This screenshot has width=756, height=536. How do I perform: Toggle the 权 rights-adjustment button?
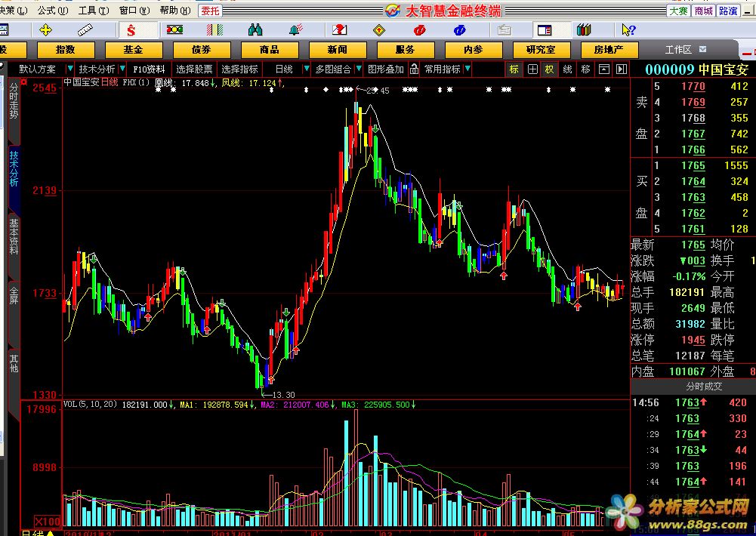point(550,69)
